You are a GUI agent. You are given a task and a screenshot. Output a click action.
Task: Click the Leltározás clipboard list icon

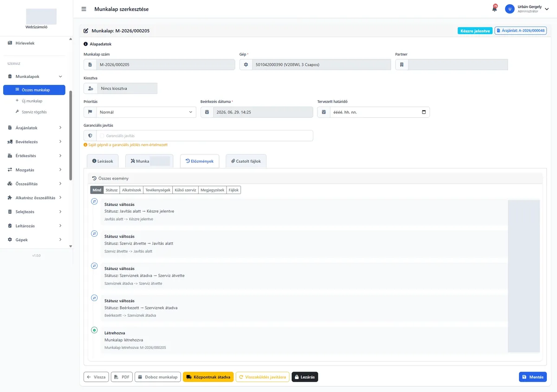point(10,226)
